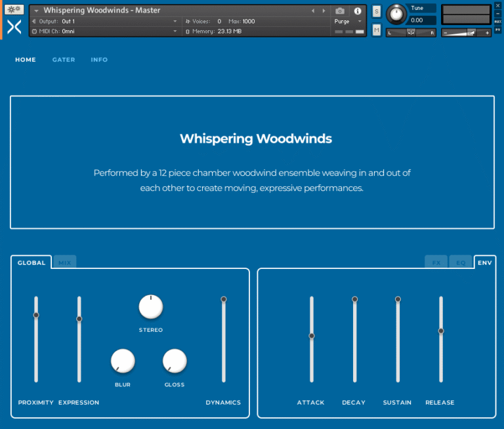Click the Stereo knob

coord(150,306)
